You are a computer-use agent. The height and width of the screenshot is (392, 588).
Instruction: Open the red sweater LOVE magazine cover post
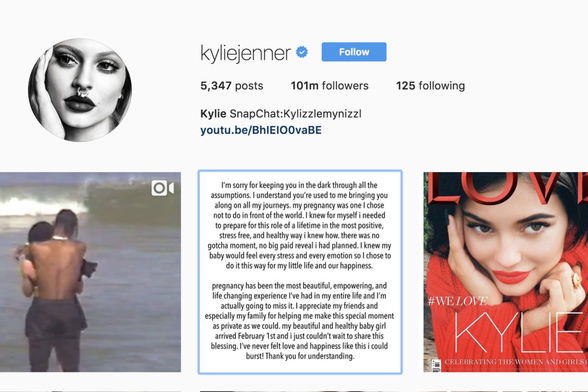[x=506, y=272]
